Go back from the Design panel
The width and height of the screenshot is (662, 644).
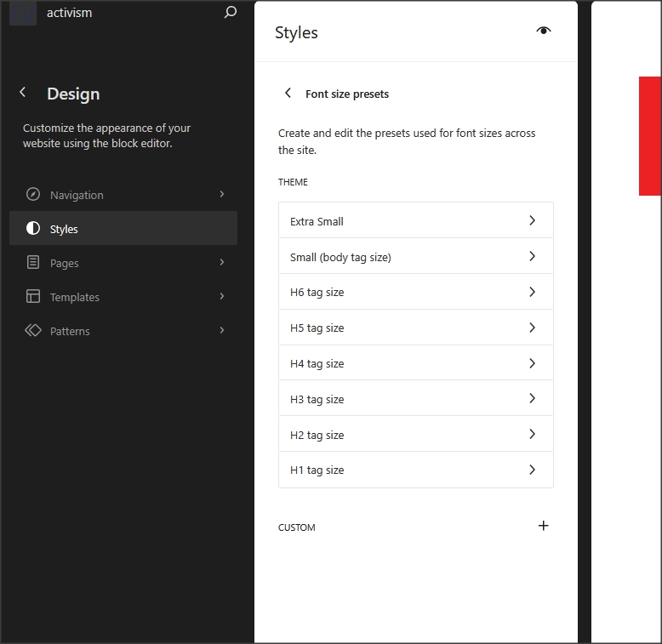23,93
